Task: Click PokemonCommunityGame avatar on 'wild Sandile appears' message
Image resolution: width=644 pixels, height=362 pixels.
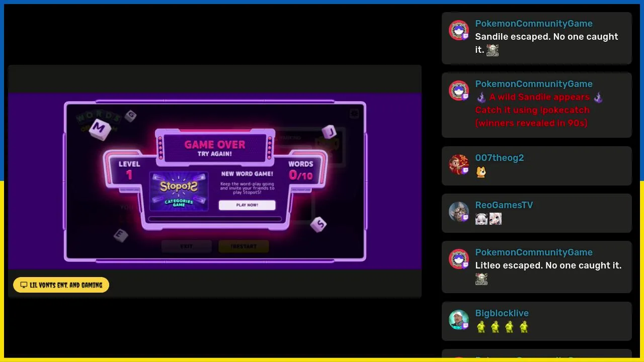Action: point(459,91)
